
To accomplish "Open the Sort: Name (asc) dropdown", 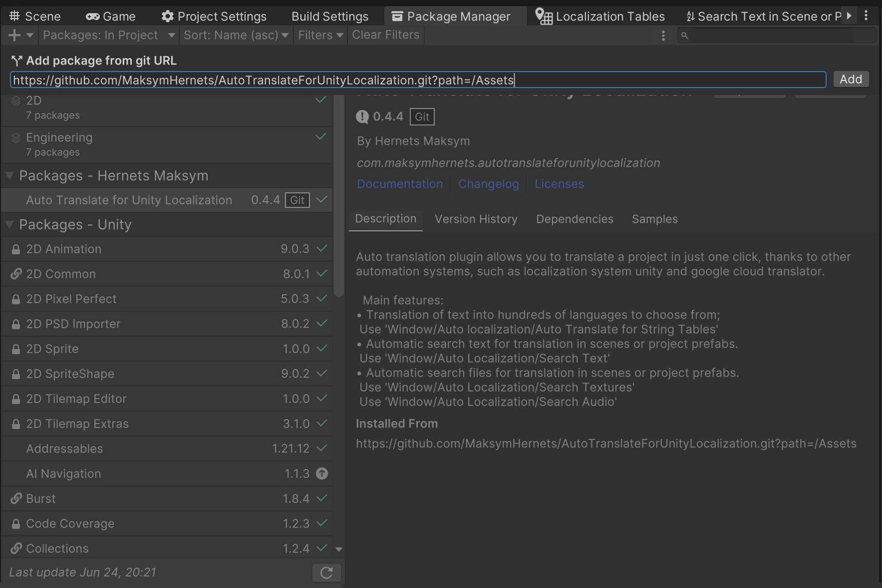I will (x=236, y=35).
